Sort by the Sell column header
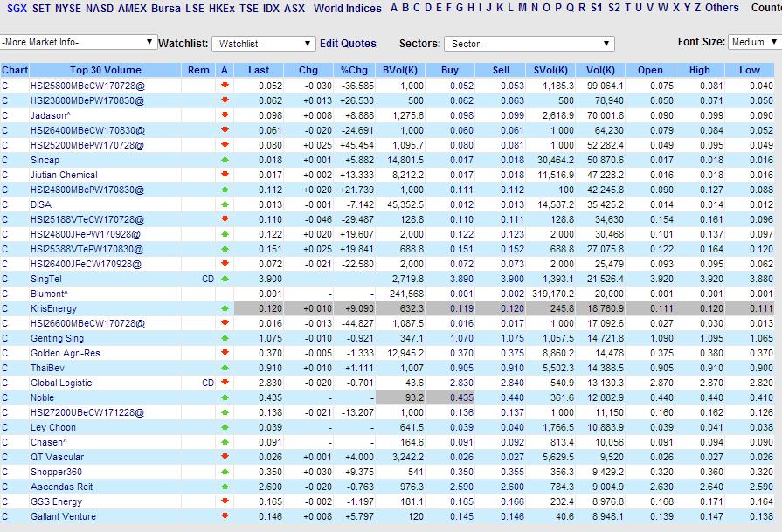The height and width of the screenshot is (532, 782). tap(501, 70)
